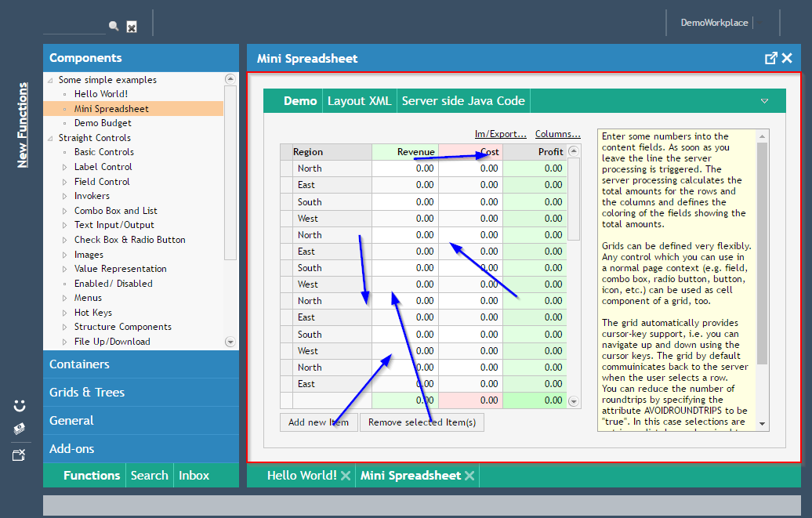Close the Hello World! bottom tab
812x518 pixels.
tap(346, 476)
